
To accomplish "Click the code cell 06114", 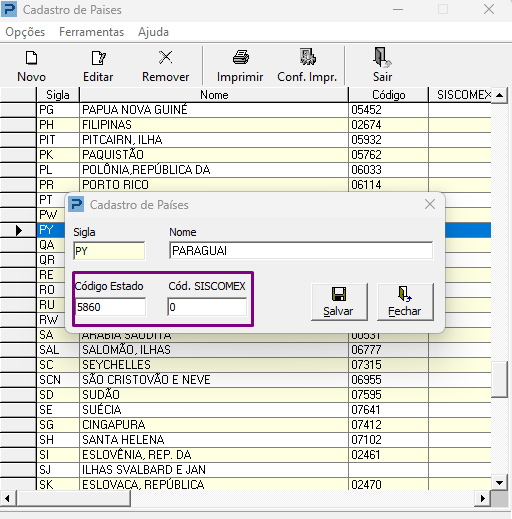I will tap(388, 185).
